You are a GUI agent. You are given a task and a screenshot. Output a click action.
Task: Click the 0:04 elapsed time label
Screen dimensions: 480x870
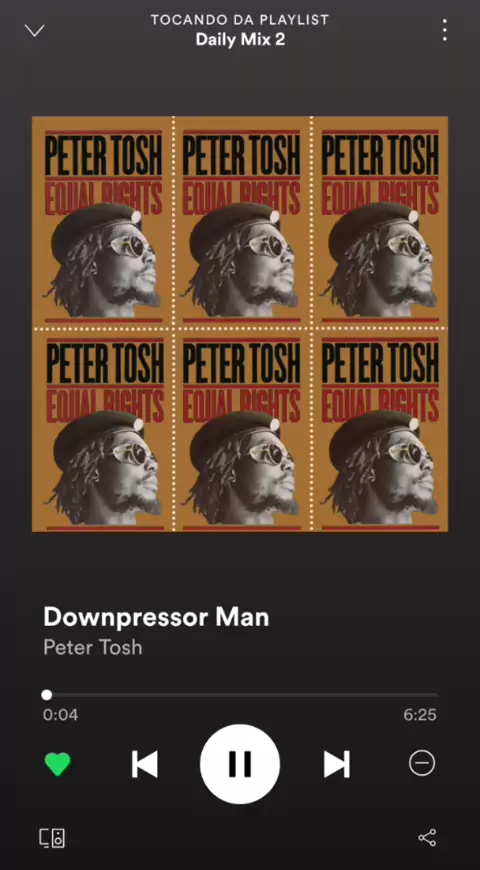pos(60,715)
